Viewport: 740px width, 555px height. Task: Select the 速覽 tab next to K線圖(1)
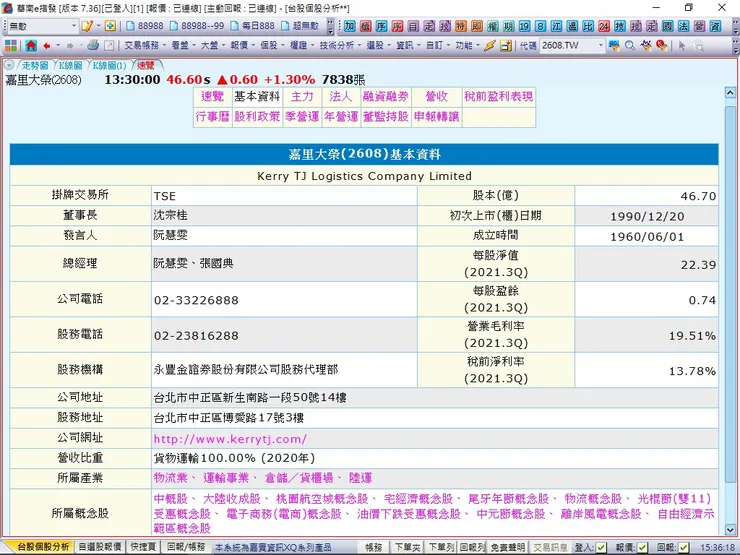146,66
